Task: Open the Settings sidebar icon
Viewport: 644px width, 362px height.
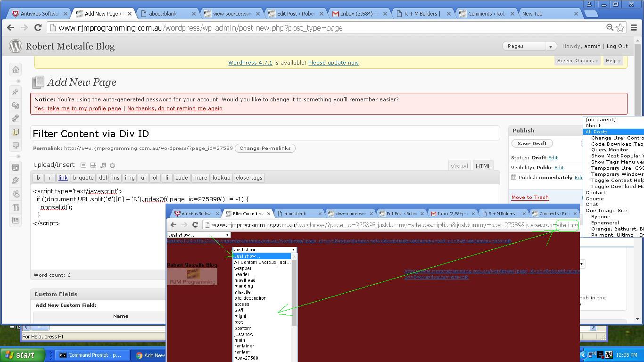Action: coord(16,220)
